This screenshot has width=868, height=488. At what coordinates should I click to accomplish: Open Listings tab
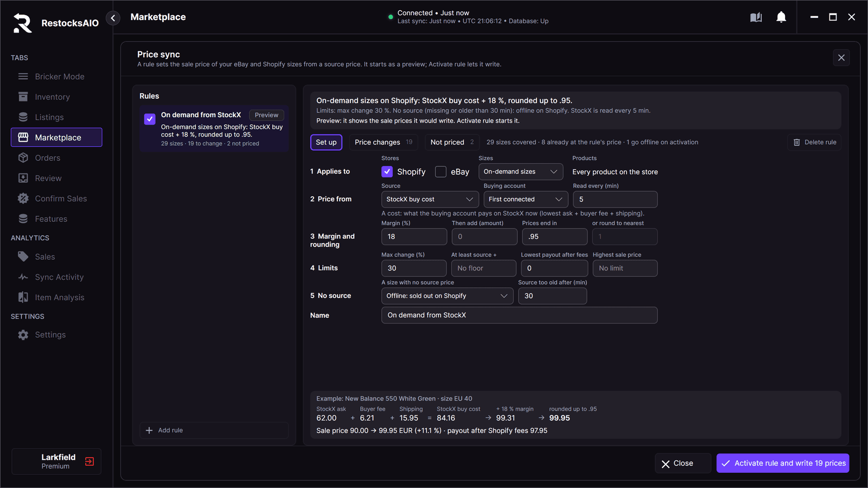click(x=56, y=117)
